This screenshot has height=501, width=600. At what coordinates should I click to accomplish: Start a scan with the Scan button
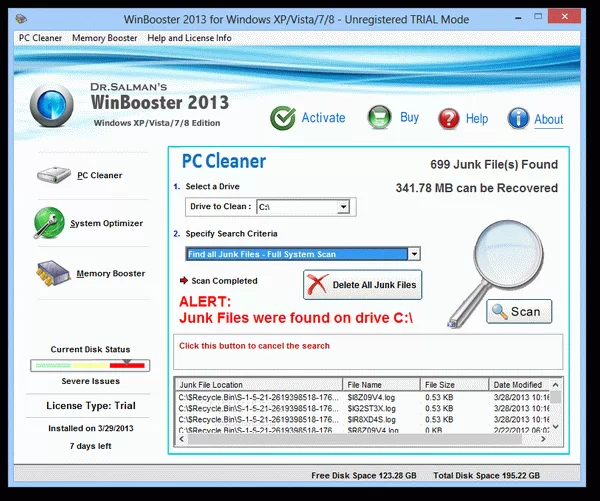pyautogui.click(x=519, y=312)
